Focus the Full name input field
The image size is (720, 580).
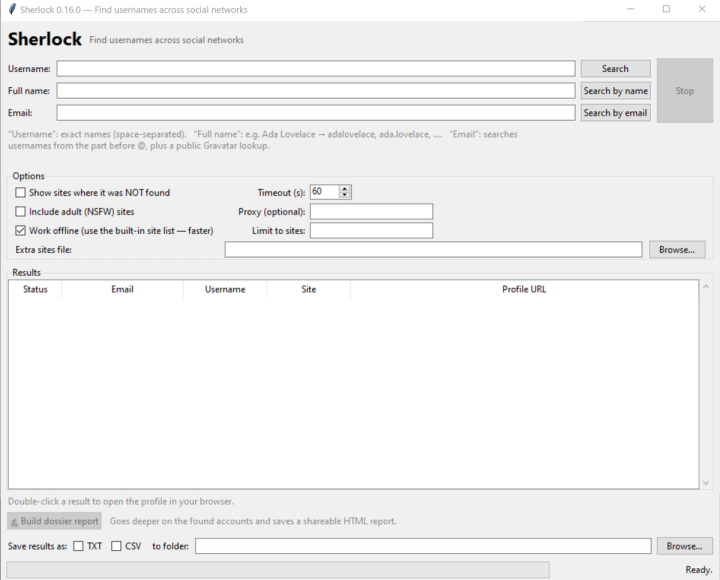(315, 90)
